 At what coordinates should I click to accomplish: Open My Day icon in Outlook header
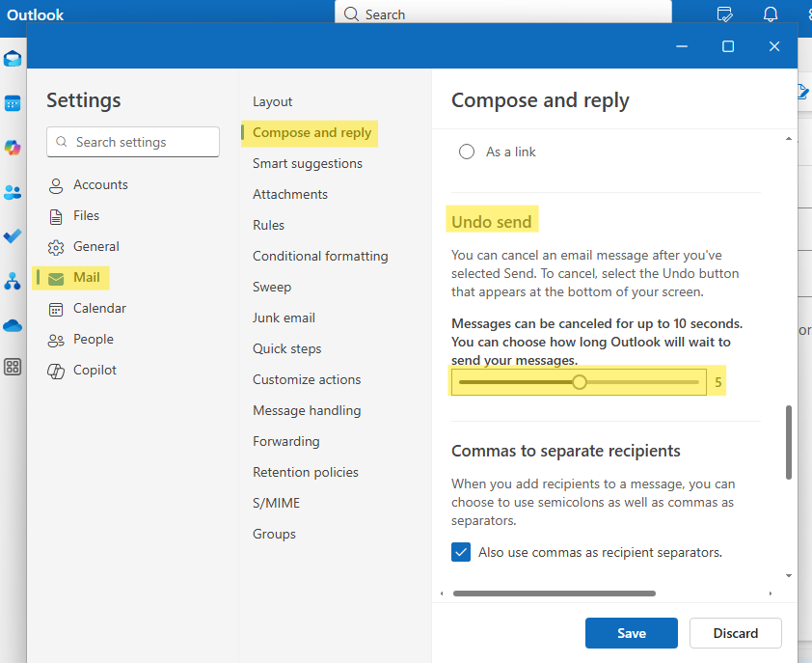tap(724, 14)
